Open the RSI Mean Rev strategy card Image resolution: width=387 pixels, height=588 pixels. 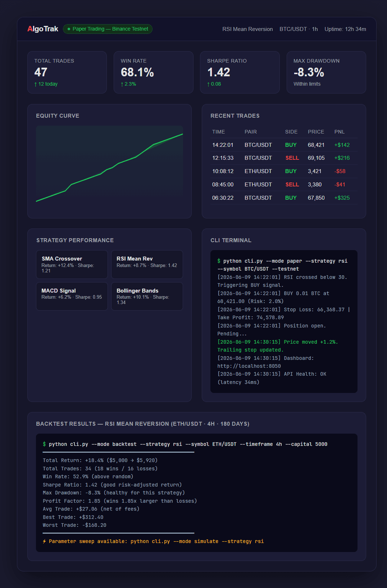(147, 264)
